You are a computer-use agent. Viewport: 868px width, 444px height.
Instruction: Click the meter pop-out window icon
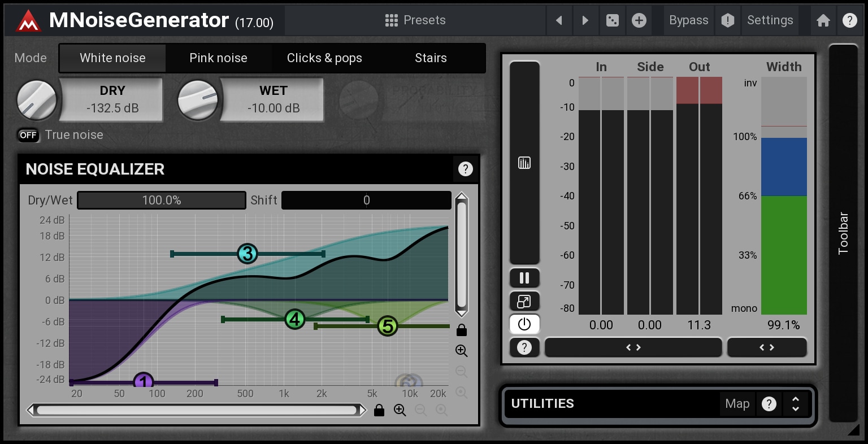(524, 301)
